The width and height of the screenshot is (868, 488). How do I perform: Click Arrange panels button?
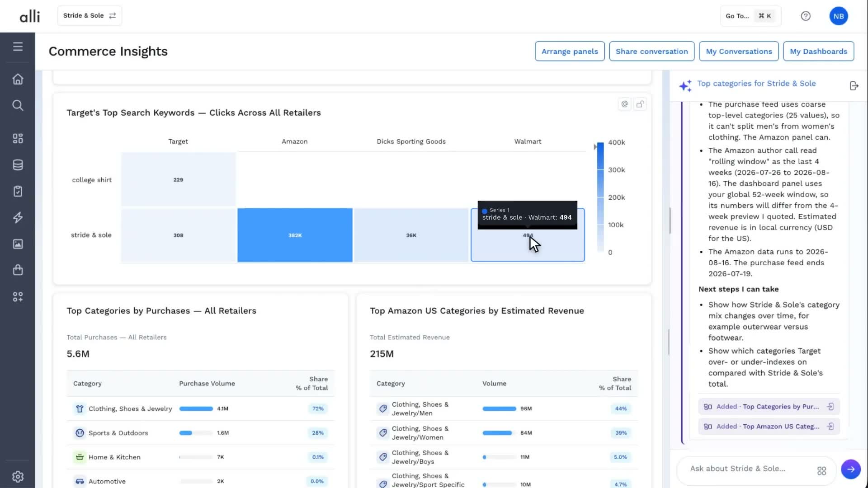(x=570, y=51)
